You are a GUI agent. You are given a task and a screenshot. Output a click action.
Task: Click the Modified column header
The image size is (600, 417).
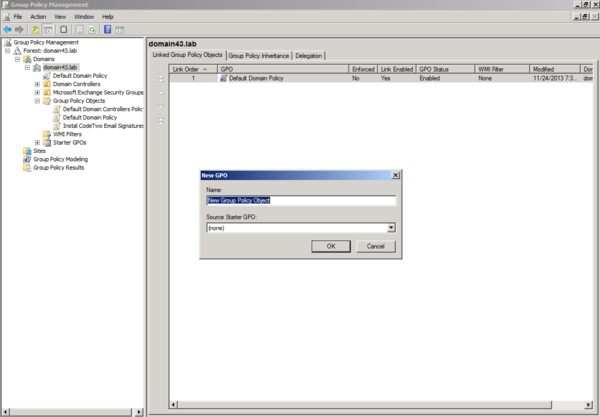tap(555, 69)
